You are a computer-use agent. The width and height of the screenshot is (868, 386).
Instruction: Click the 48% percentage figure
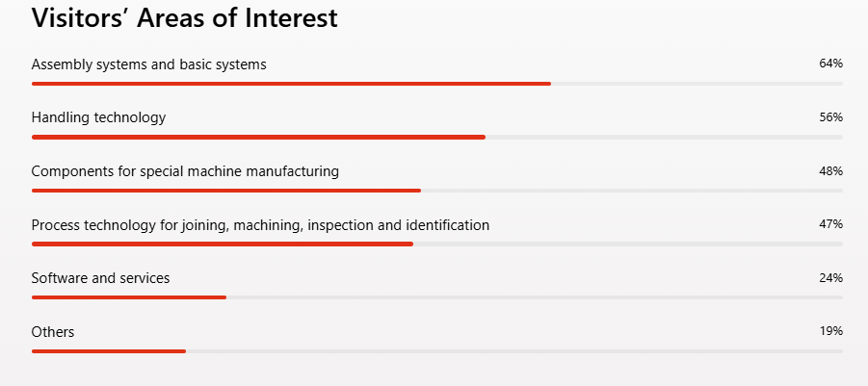coord(831,171)
